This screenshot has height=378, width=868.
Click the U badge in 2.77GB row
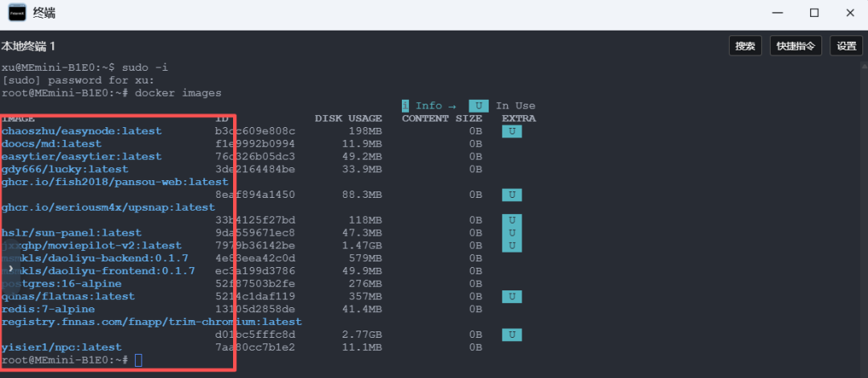(512, 335)
